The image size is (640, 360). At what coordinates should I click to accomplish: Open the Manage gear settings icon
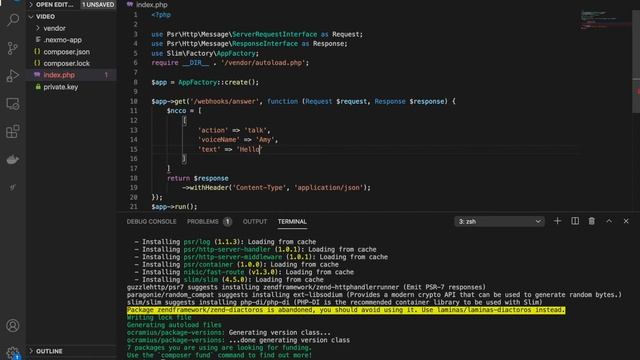click(x=13, y=353)
